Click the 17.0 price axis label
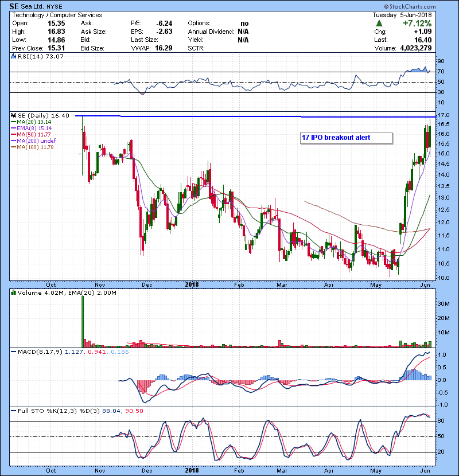The height and width of the screenshot is (476, 459). (x=444, y=115)
